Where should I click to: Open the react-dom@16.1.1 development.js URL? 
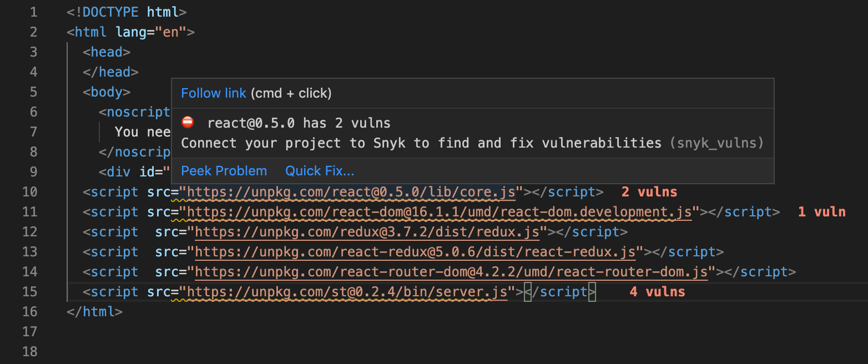[x=439, y=212]
